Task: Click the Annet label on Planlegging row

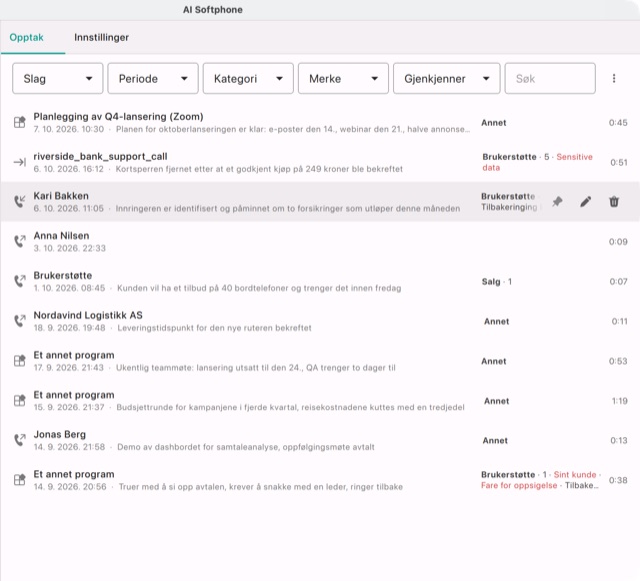Action: (494, 123)
